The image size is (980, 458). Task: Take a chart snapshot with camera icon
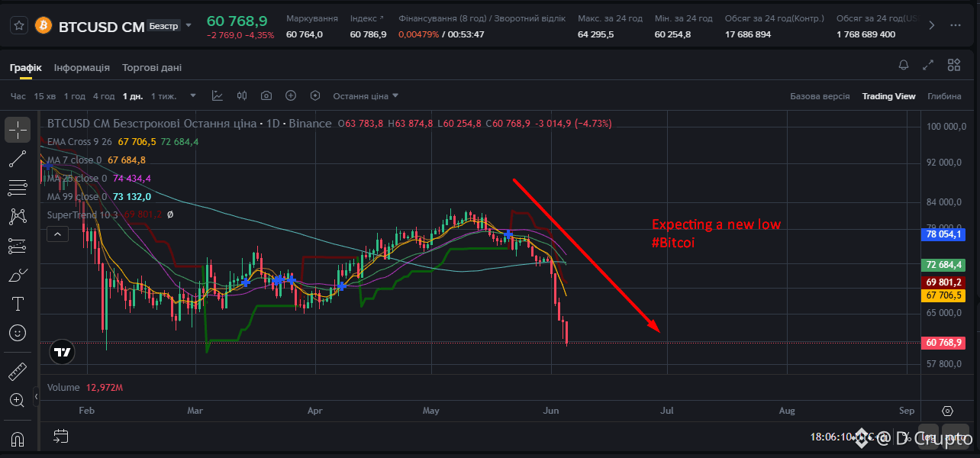[266, 96]
